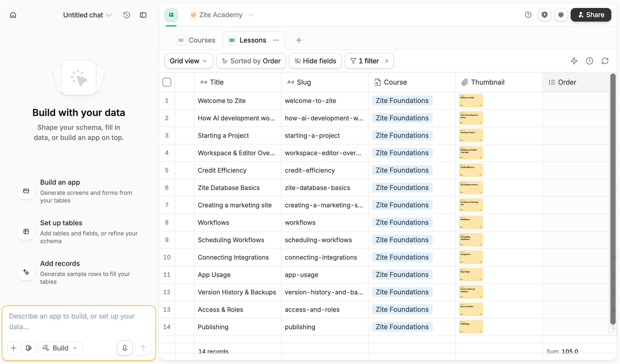
Task: Click the Sum 105.0 footer value
Action: coord(562,351)
